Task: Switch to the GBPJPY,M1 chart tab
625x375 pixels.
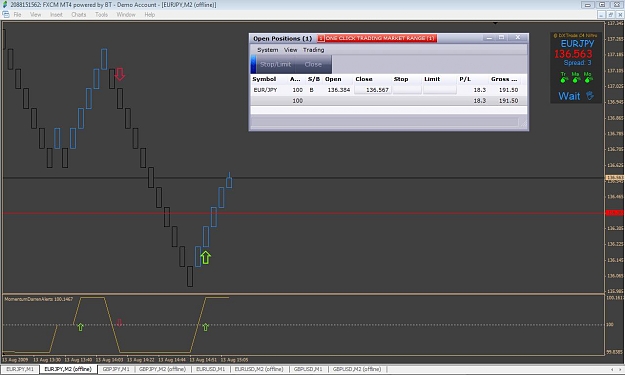Action: coord(116,369)
